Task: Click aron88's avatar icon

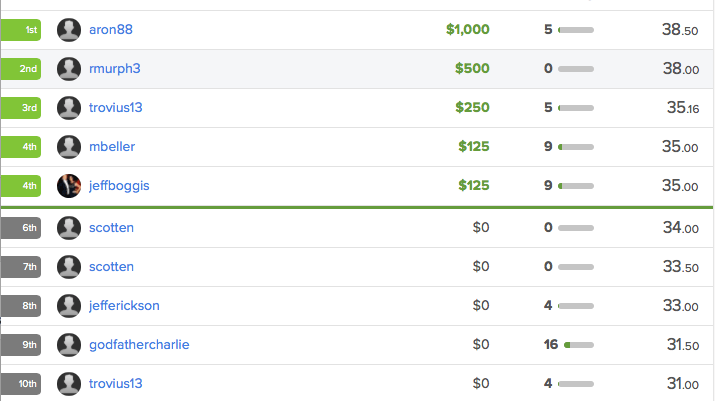Action: click(69, 30)
